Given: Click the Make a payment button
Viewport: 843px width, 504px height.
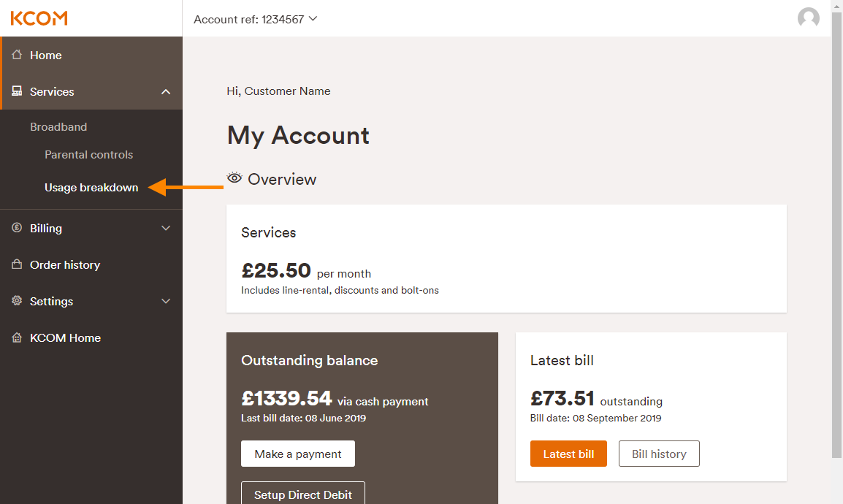Looking at the screenshot, I should tap(297, 454).
